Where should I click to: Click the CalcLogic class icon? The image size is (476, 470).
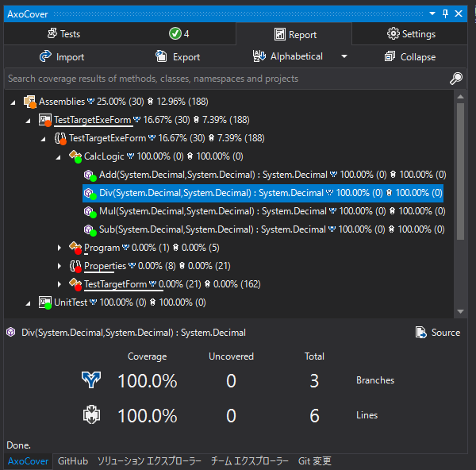(75, 156)
